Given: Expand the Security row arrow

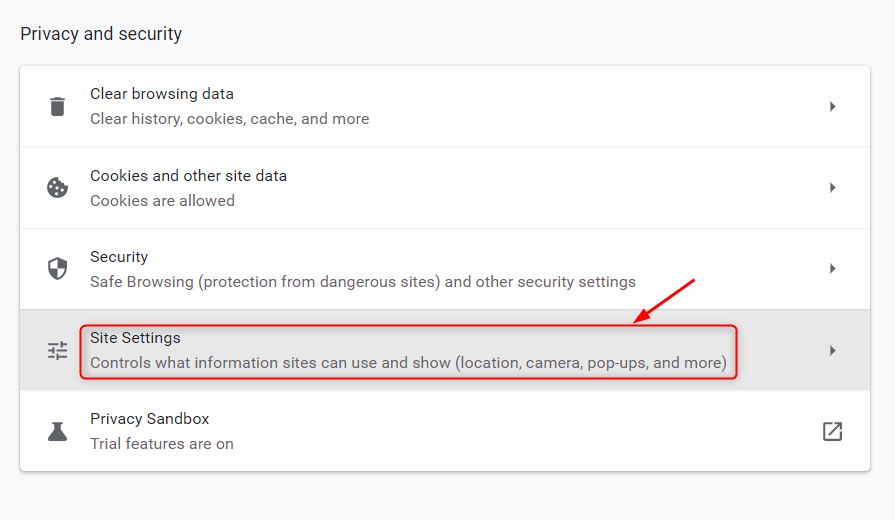Looking at the screenshot, I should point(832,269).
